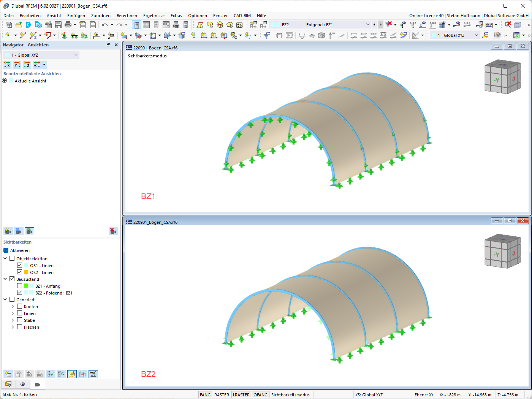Enable the BZ1 - Anfang checkbox
This screenshot has height=399, width=532.
[19, 286]
